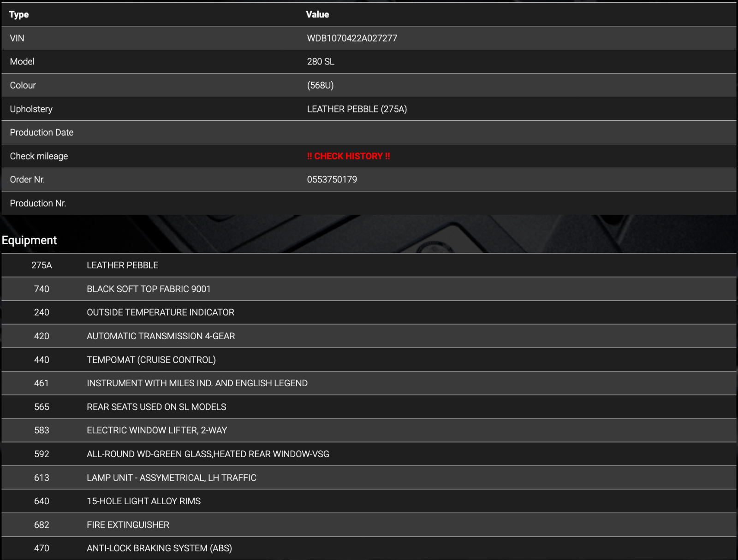Click the 15-HOLE LIGHT ALLOY RIMS entry
The width and height of the screenshot is (738, 560).
pos(143,501)
